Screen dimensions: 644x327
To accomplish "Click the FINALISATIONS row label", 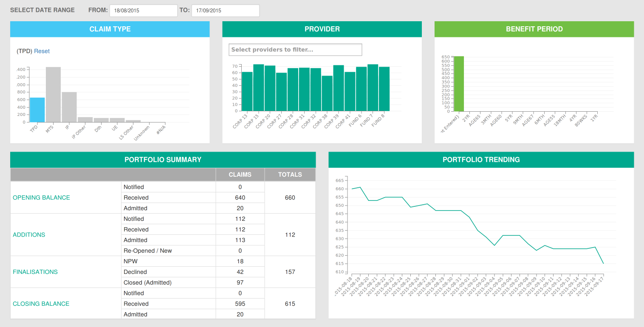I will click(35, 272).
